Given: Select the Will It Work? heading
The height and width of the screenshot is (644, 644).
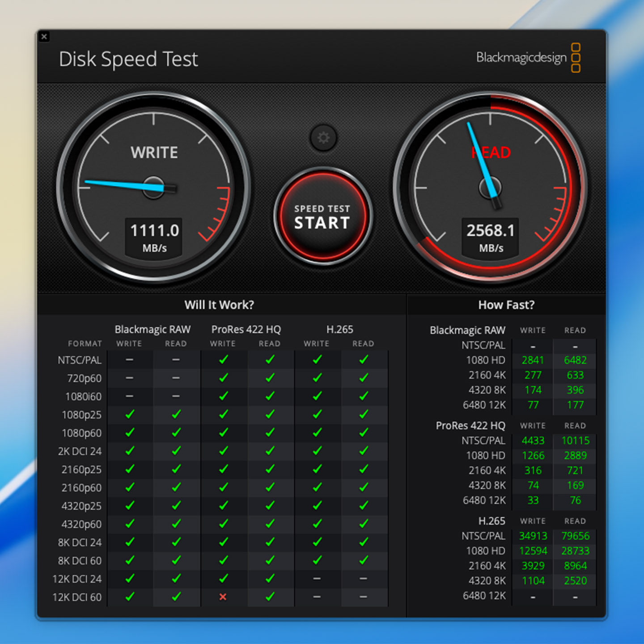Looking at the screenshot, I should (219, 305).
